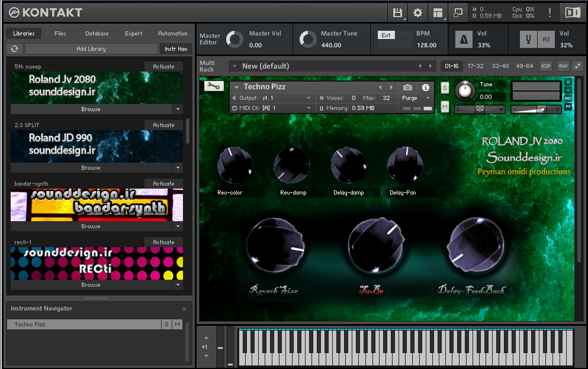
Task: Click the BPM value 128.00
Action: (x=427, y=46)
